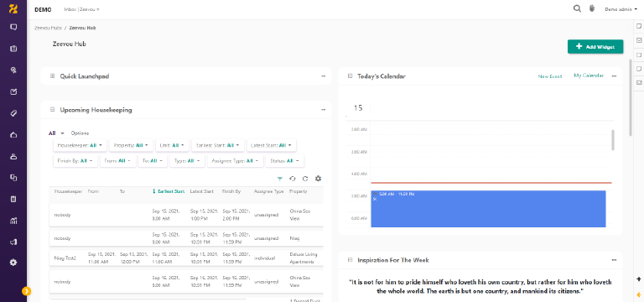The image size is (644, 302).
Task: Open the Quick Launchpad options menu
Action: point(323,76)
